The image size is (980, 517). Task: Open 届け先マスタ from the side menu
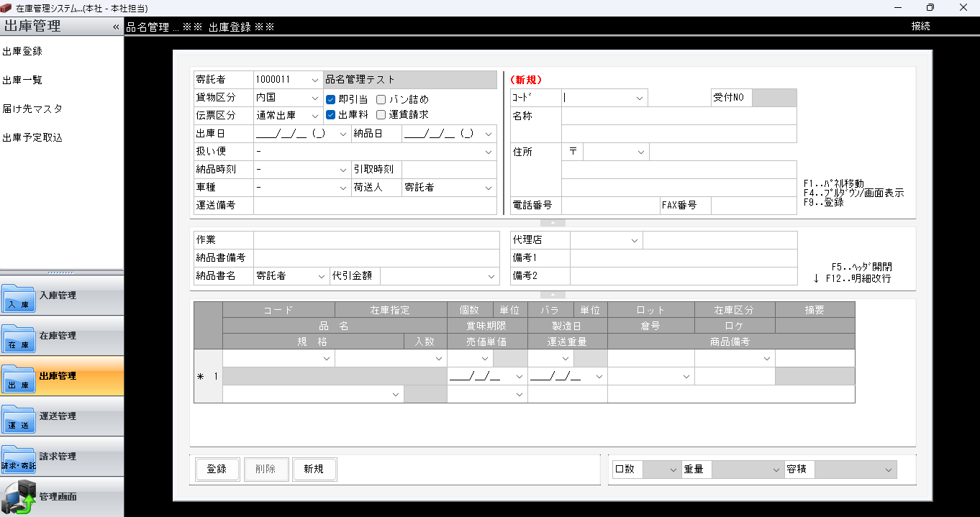click(32, 109)
